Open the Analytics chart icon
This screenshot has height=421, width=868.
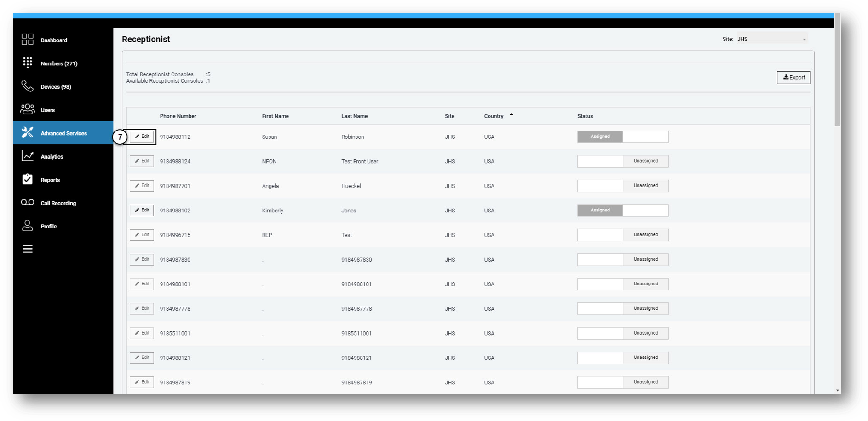click(x=27, y=156)
